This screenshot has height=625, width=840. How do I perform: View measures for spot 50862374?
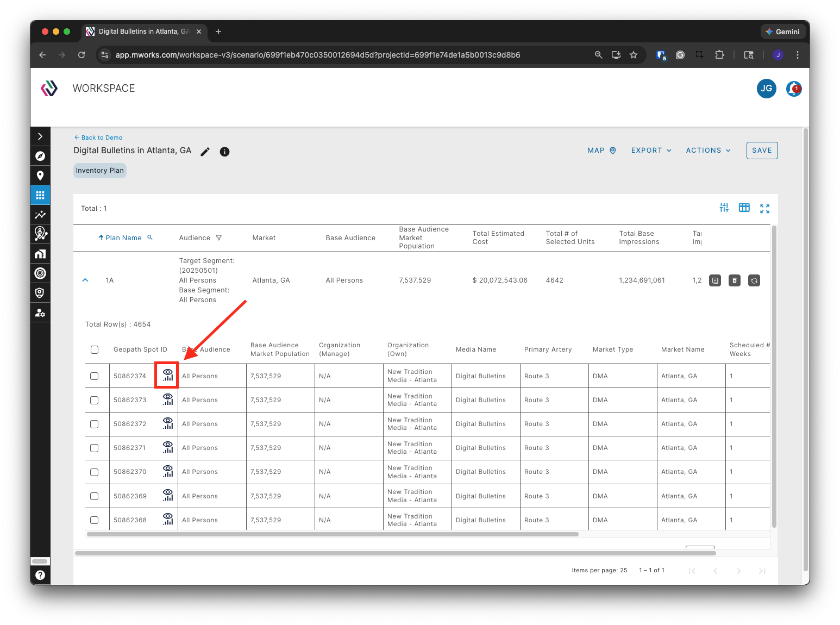click(168, 376)
